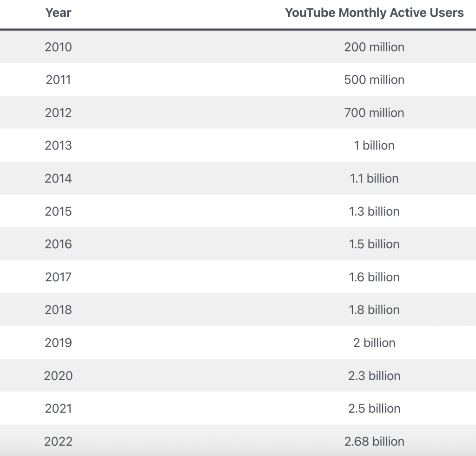Select the 2016 year cell
476x456 pixels.
58,244
